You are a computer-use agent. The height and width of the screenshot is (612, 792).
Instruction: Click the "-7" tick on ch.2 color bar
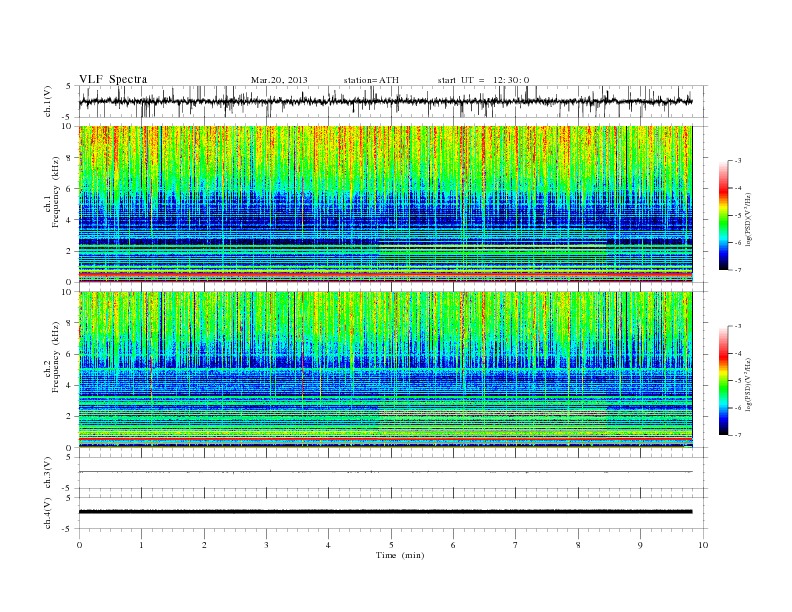(737, 435)
